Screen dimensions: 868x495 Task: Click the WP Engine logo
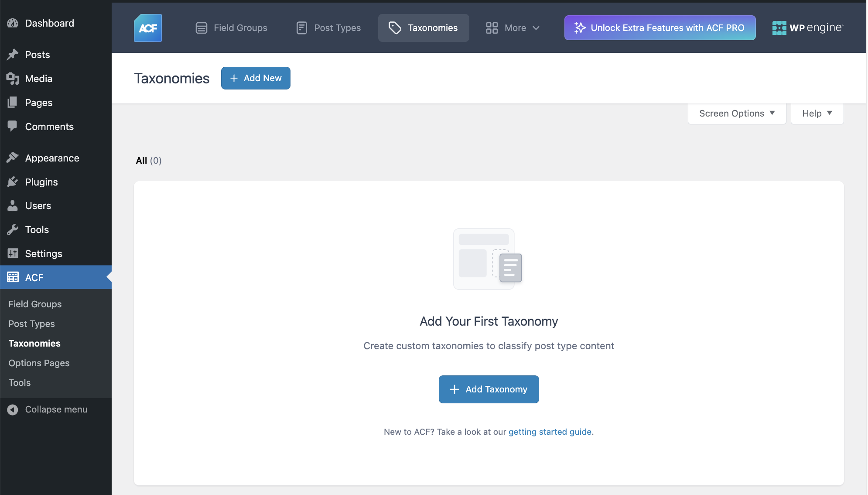coord(807,27)
